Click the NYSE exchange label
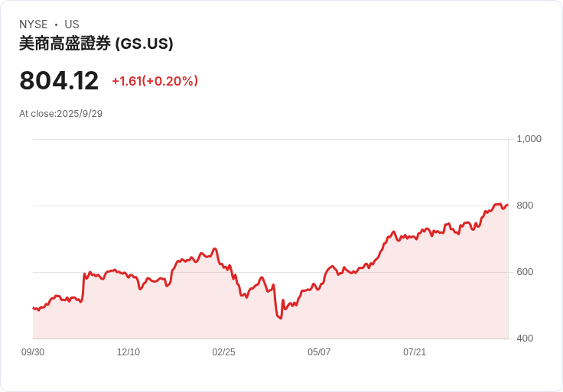This screenshot has width=563, height=392. 33,24
